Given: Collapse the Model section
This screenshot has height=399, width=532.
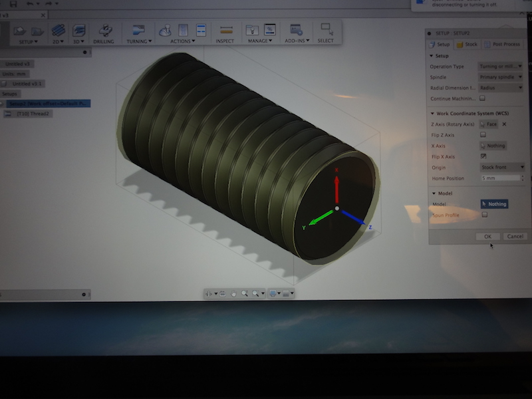Looking at the screenshot, I should (434, 194).
